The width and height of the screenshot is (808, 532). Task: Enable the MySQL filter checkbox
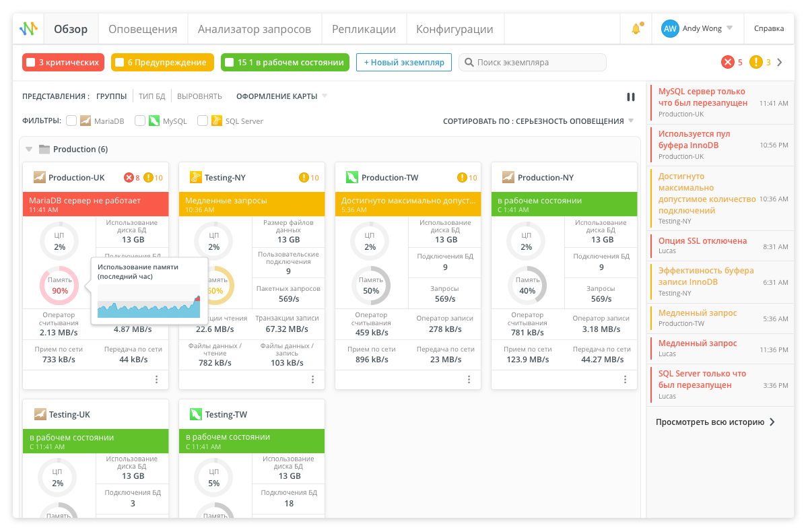[x=140, y=121]
